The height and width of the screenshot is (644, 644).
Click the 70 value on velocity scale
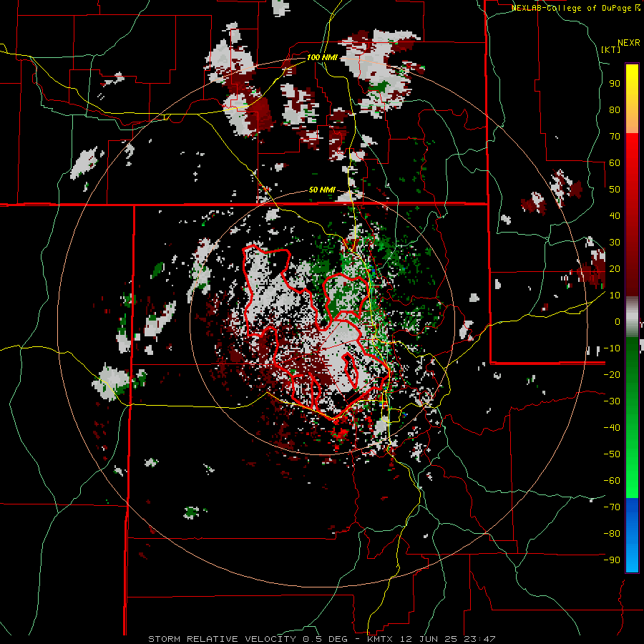coord(615,137)
